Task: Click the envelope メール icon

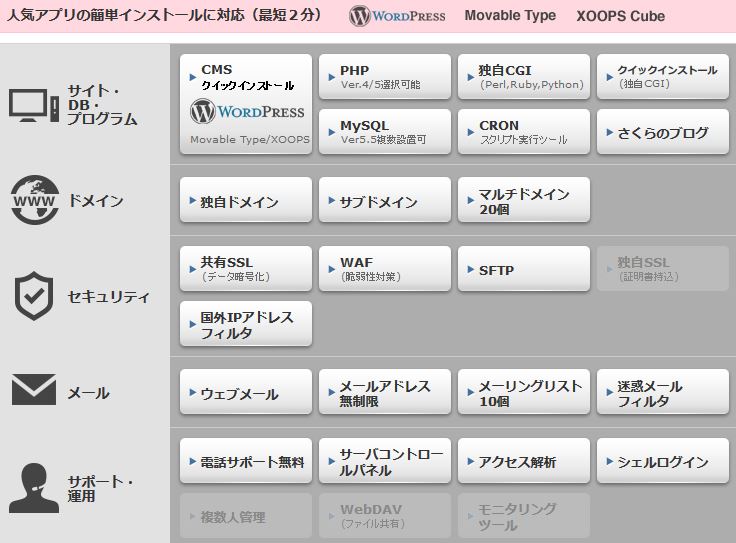Action: (33, 390)
